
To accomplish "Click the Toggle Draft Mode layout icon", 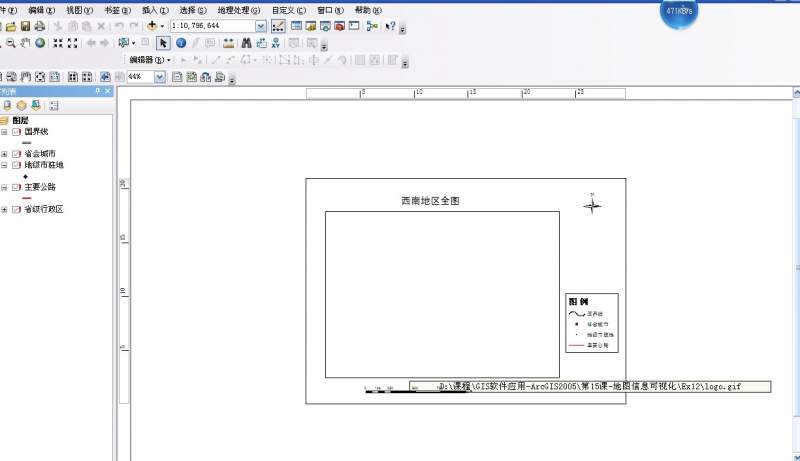I will (177, 77).
